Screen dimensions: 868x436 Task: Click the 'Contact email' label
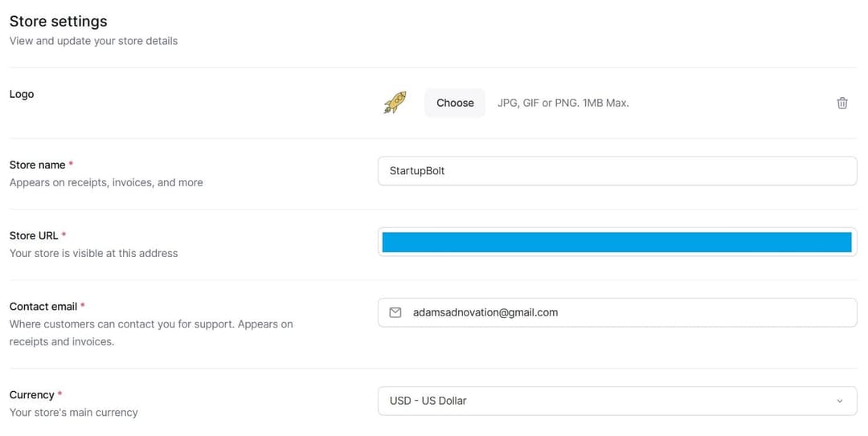(x=43, y=307)
